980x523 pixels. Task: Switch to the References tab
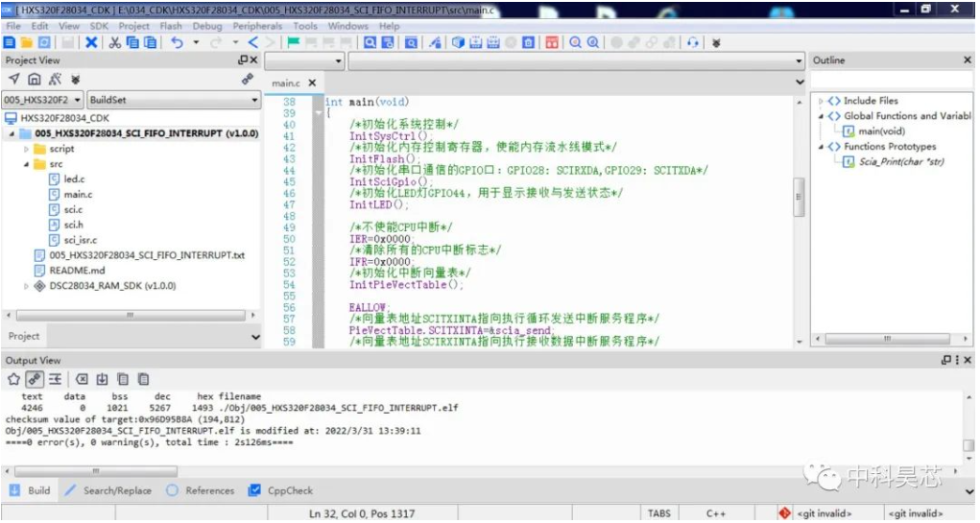(x=201, y=490)
